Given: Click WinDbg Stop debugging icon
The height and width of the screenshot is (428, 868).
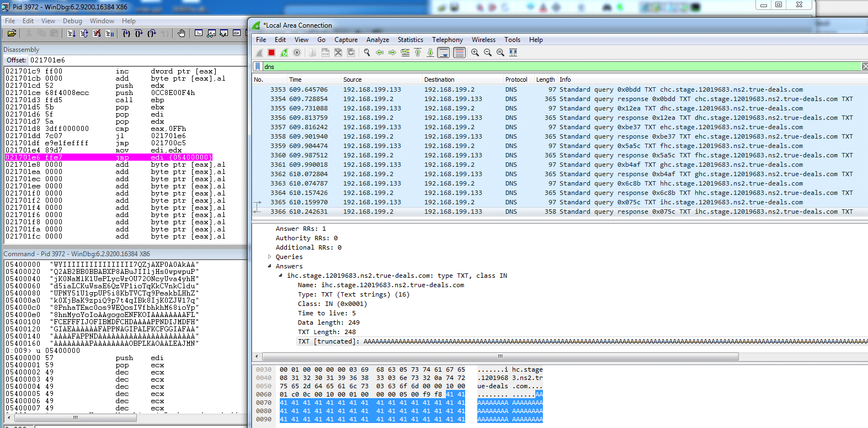Looking at the screenshot, I should (97, 33).
